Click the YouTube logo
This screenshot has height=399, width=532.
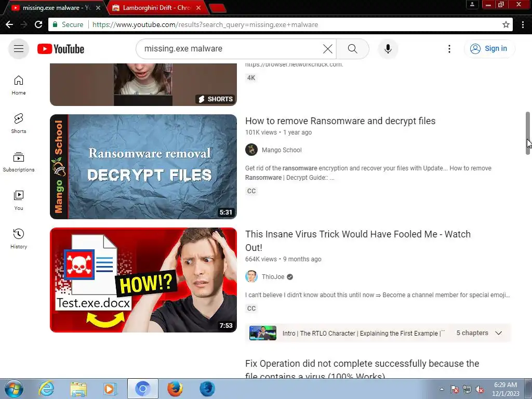[x=61, y=49]
